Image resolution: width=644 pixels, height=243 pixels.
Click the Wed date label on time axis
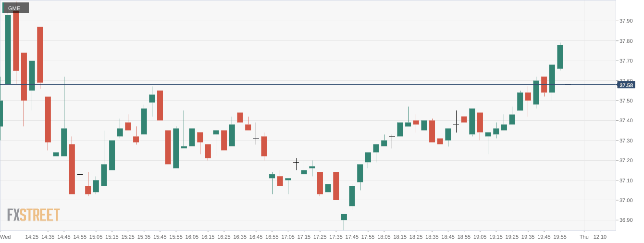tap(5, 237)
